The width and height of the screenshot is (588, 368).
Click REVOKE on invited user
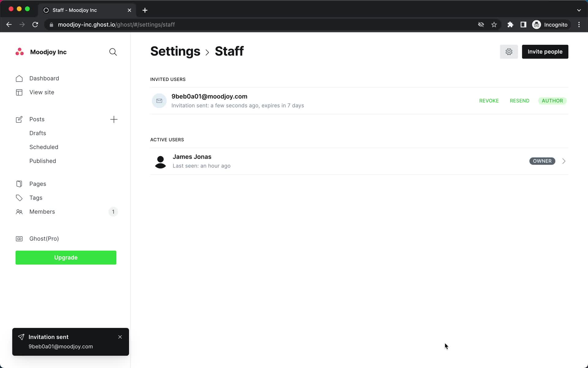click(489, 101)
